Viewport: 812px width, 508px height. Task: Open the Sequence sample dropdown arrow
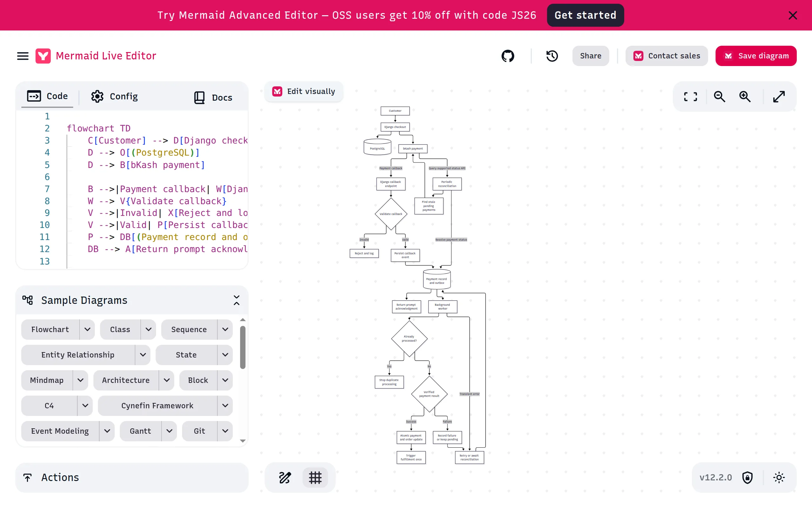tap(225, 329)
